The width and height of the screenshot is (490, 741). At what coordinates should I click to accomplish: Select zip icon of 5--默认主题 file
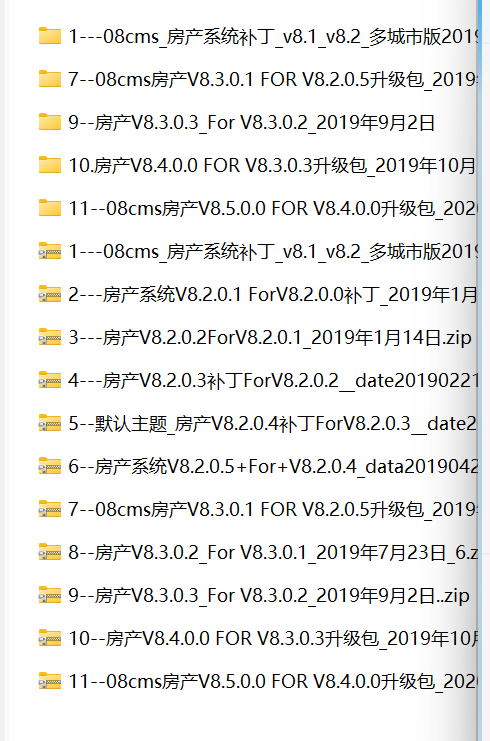50,423
